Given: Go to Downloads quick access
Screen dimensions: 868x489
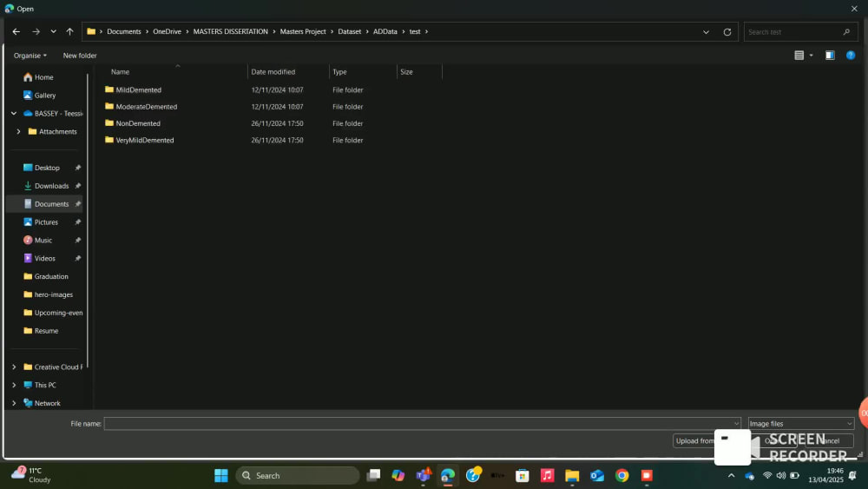Looking at the screenshot, I should pos(51,186).
